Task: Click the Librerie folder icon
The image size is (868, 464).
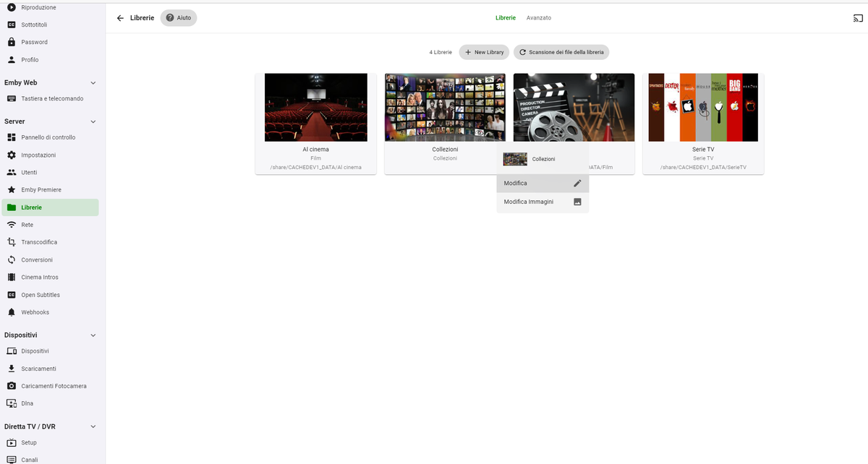Action: [12, 207]
